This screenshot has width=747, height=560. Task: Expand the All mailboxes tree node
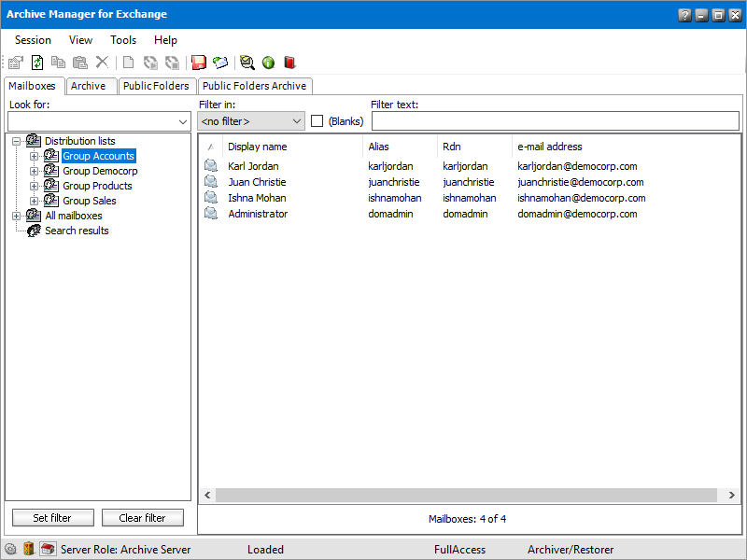pyautogui.click(x=17, y=216)
